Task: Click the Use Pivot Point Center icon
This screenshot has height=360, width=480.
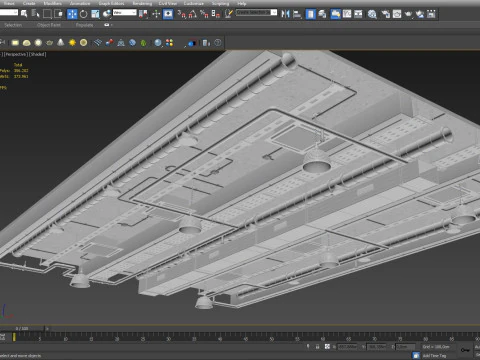Action: pos(143,14)
